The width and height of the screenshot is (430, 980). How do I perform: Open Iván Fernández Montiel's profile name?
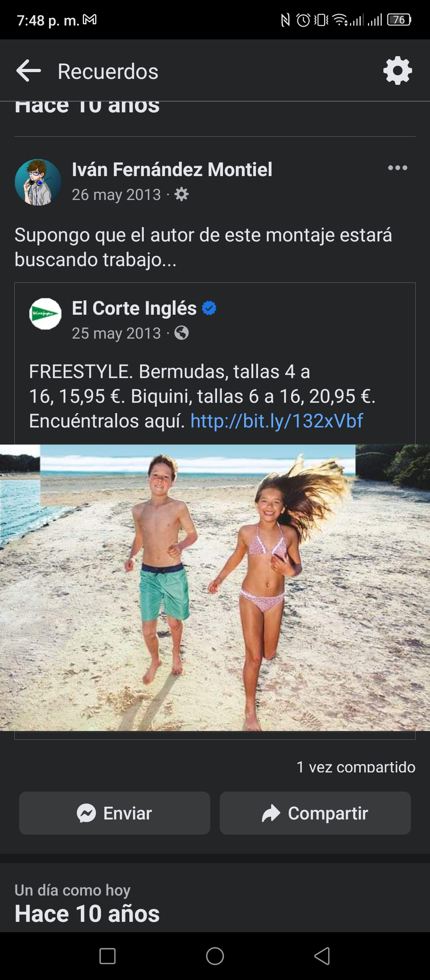[x=172, y=169]
